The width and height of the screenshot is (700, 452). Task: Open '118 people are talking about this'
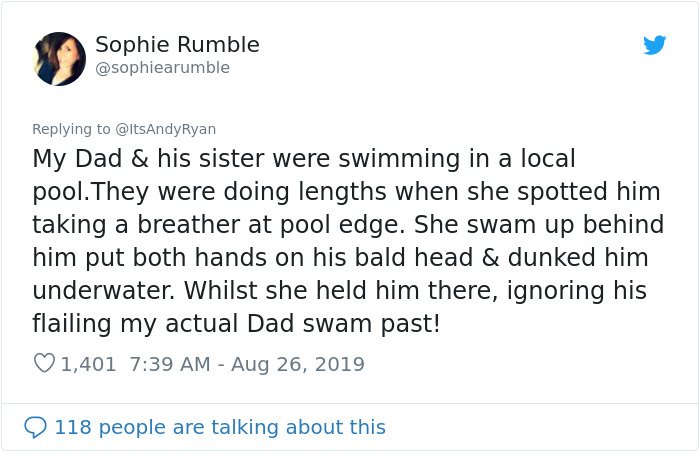pos(220,427)
